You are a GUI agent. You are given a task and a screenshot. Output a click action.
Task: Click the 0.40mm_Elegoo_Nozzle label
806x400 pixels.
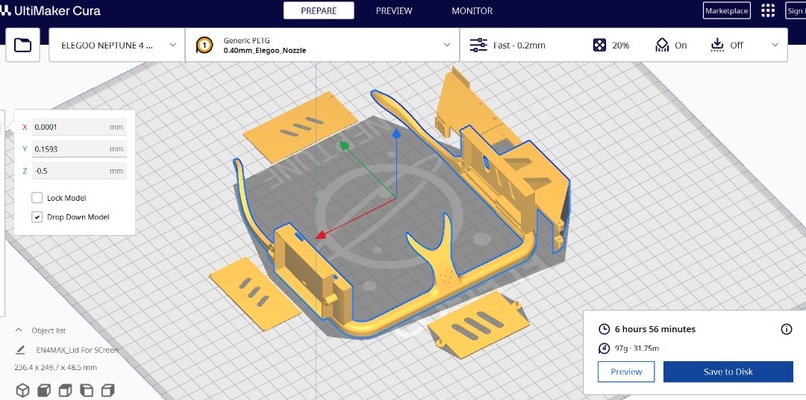[x=265, y=50]
